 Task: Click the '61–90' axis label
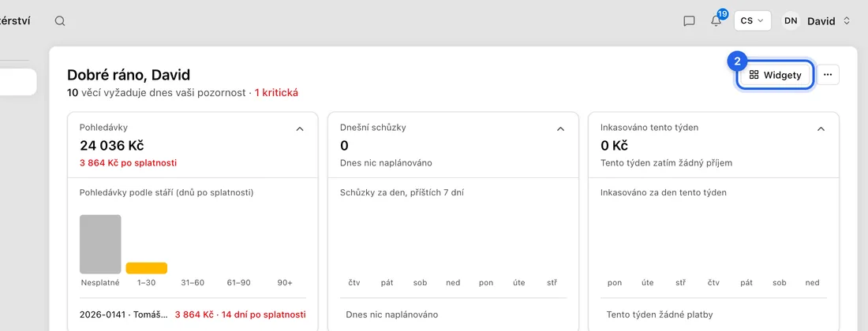[238, 282]
